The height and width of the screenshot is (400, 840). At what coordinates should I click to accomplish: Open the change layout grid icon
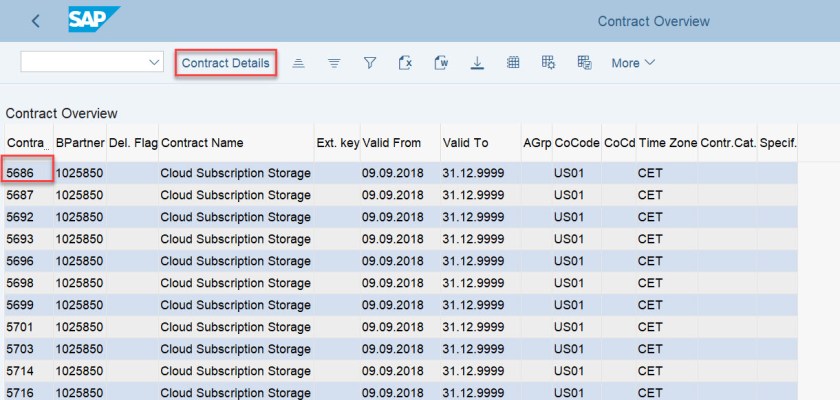click(x=513, y=63)
